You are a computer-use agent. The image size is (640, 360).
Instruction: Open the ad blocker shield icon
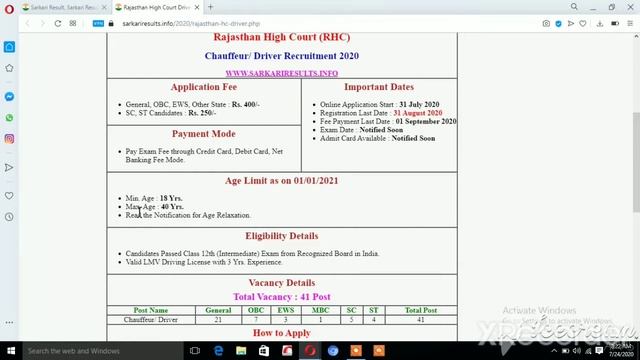click(x=558, y=24)
